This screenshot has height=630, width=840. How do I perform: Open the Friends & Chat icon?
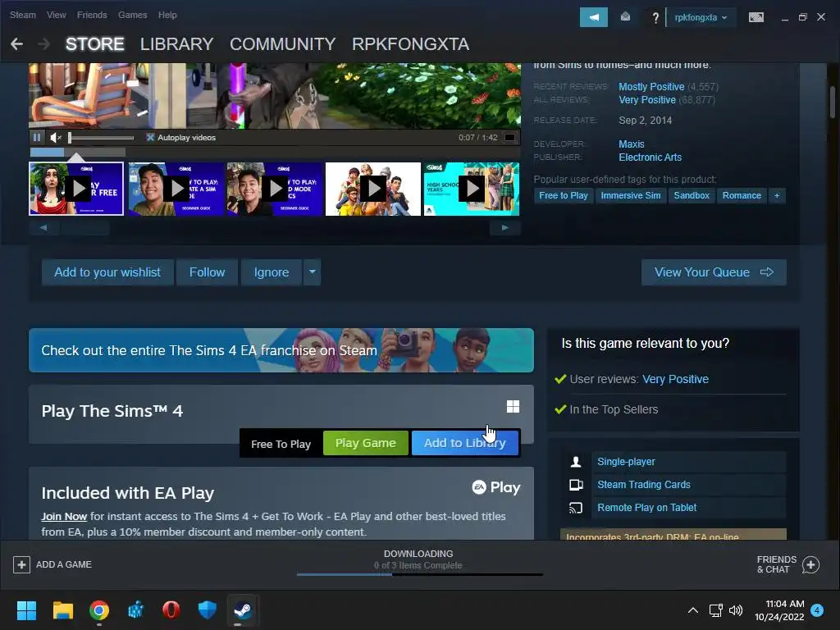point(810,564)
